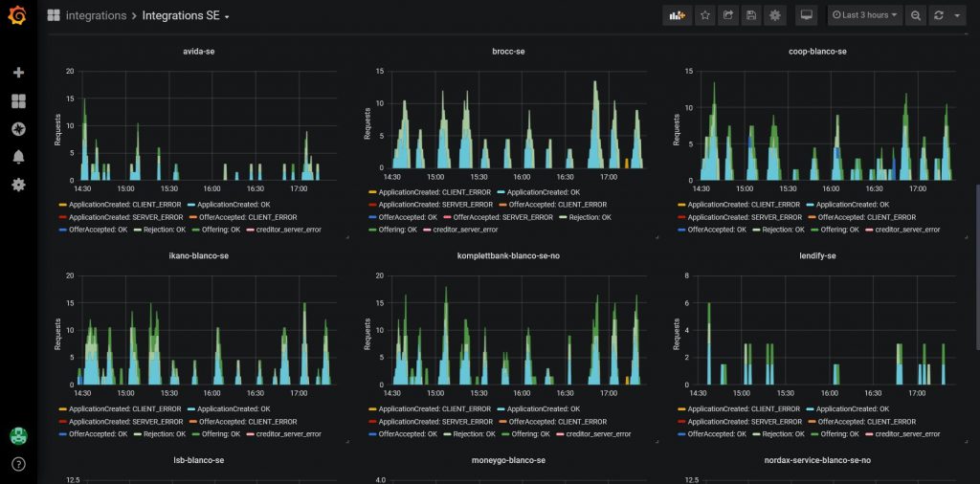This screenshot has width=980, height=484.
Task: Click the Grafana logo home icon
Action: 17,15
